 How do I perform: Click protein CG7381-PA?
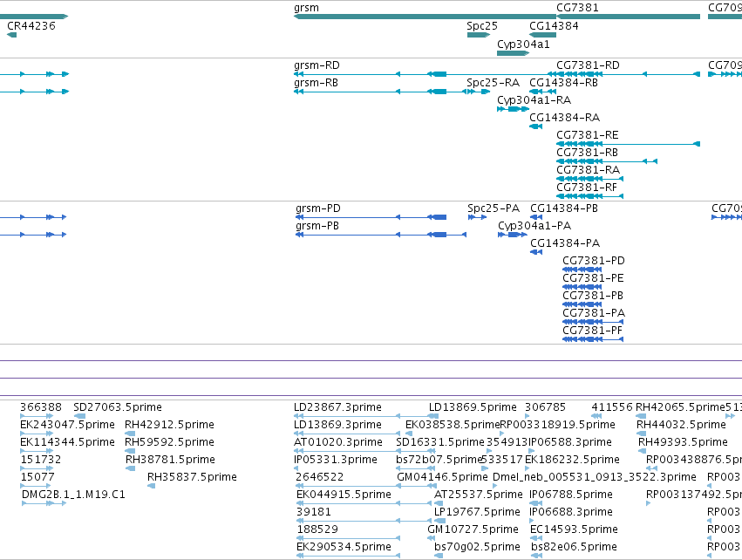(x=593, y=322)
